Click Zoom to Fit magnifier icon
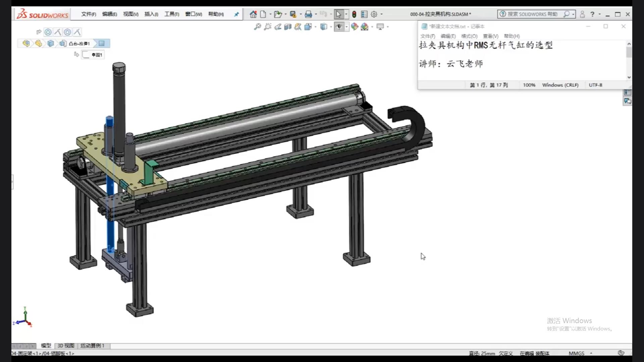 pos(258,26)
